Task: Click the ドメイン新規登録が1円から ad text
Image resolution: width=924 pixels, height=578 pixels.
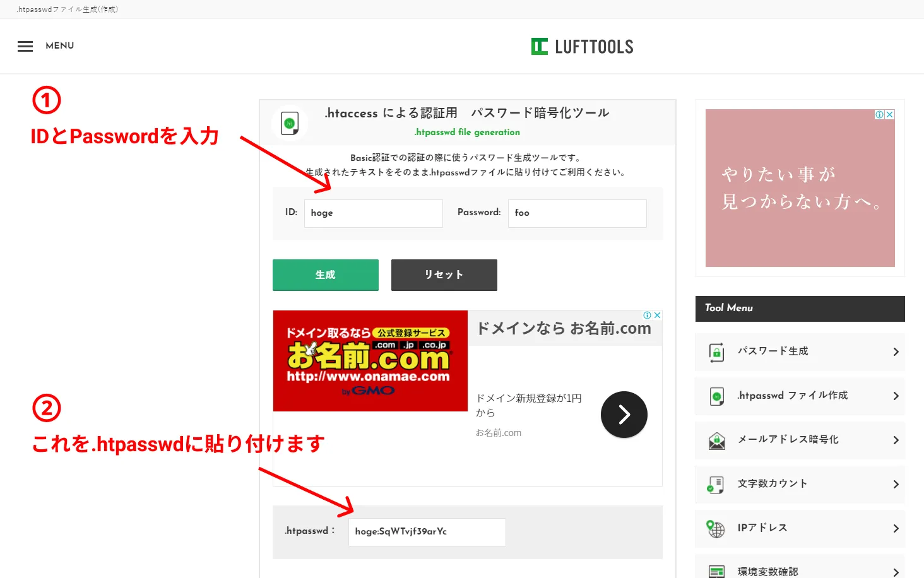Action: 529,405
